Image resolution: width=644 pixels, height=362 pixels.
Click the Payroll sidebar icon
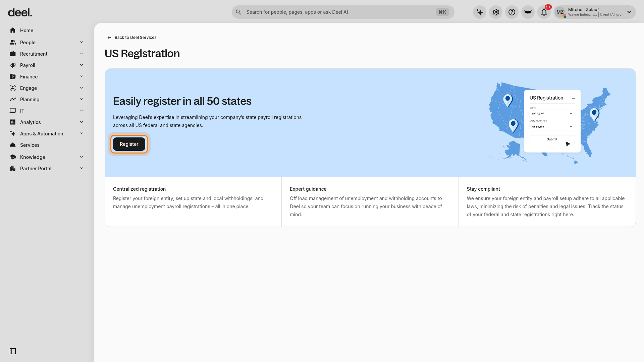[x=13, y=65]
